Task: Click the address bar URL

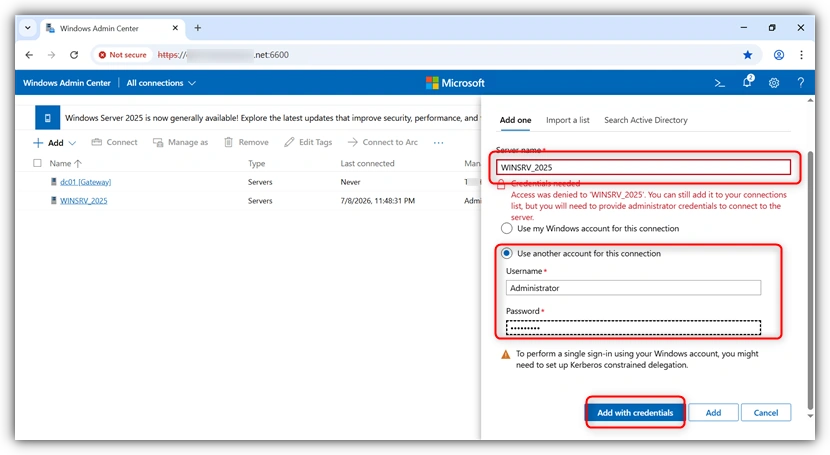Action: pyautogui.click(x=223, y=54)
